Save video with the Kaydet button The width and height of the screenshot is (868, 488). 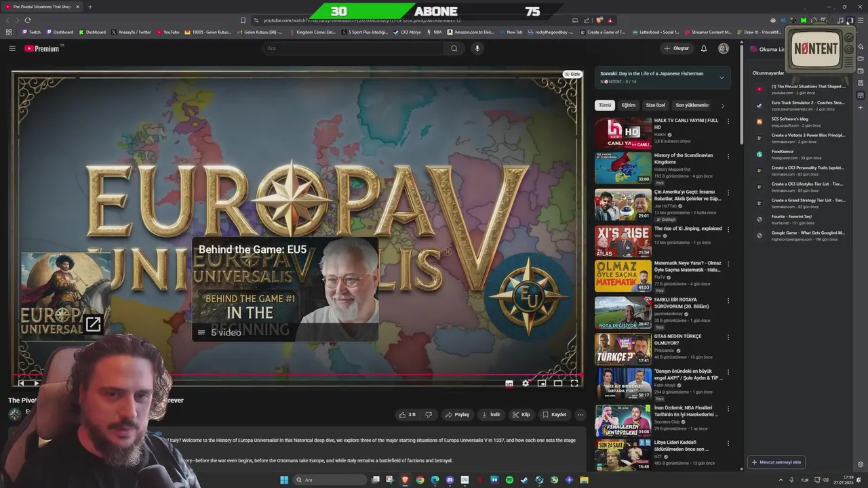coord(555,415)
